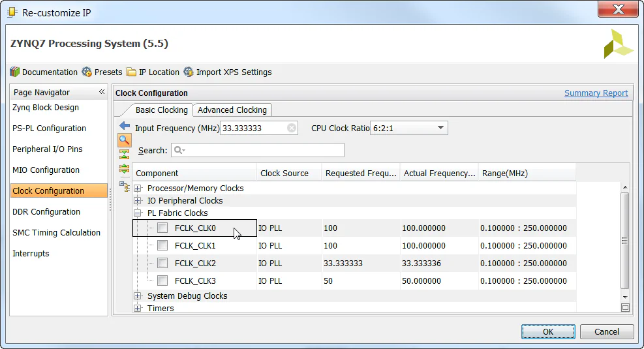Open MIO Configuration page
This screenshot has width=644, height=349.
click(x=46, y=170)
